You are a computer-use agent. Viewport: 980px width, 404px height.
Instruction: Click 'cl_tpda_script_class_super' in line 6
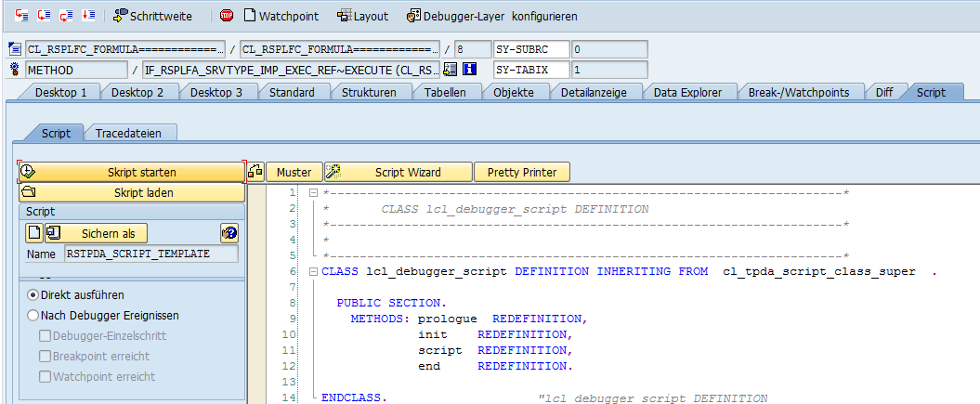[x=819, y=271]
